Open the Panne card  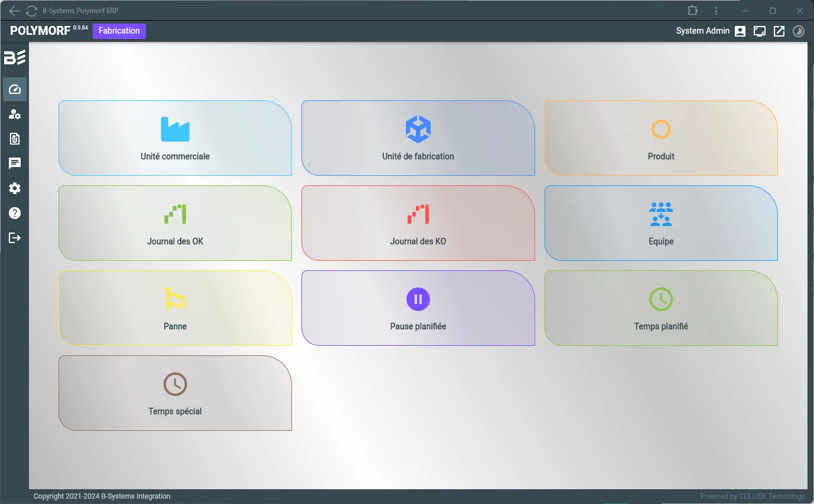pos(175,308)
